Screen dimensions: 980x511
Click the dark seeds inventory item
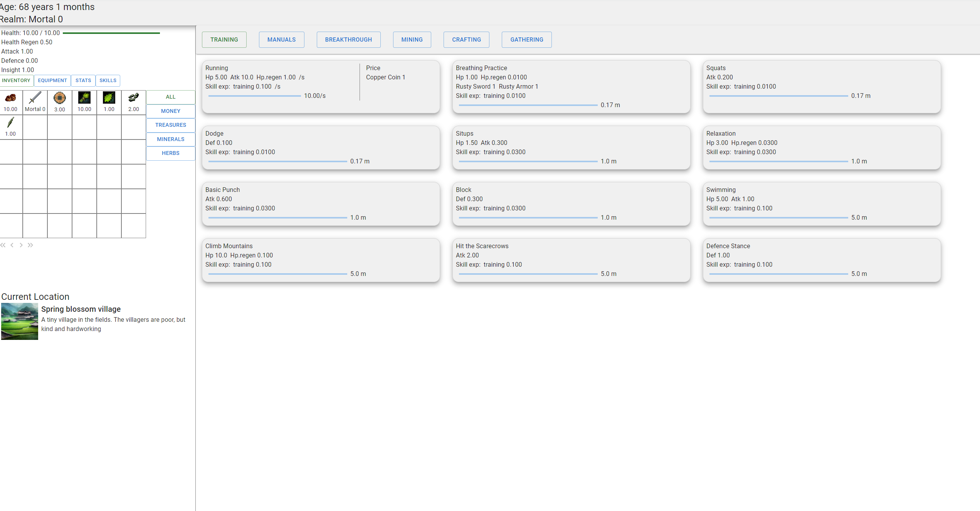(134, 102)
